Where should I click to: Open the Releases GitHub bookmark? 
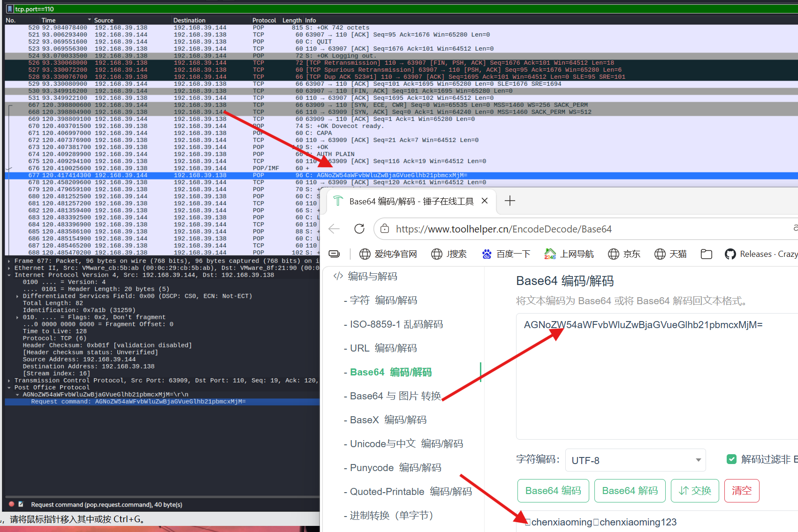click(761, 254)
